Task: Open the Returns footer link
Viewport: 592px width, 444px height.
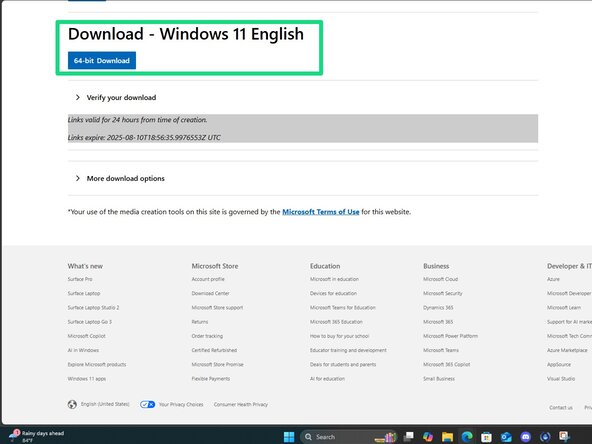Action: [200, 322]
